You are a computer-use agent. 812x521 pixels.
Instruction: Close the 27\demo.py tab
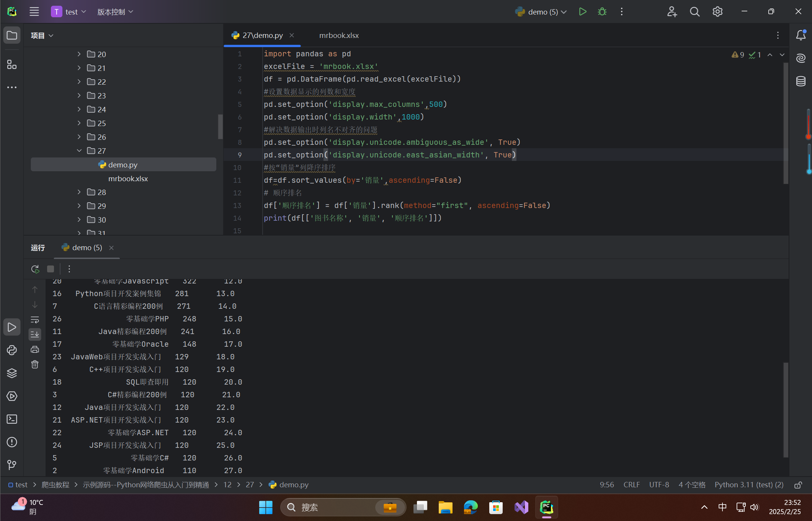(x=292, y=35)
